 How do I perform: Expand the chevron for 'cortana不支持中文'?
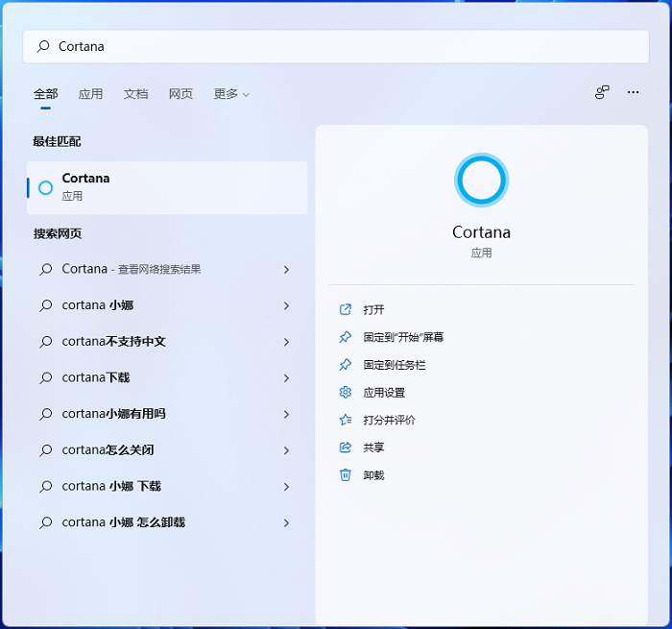pyautogui.click(x=286, y=342)
